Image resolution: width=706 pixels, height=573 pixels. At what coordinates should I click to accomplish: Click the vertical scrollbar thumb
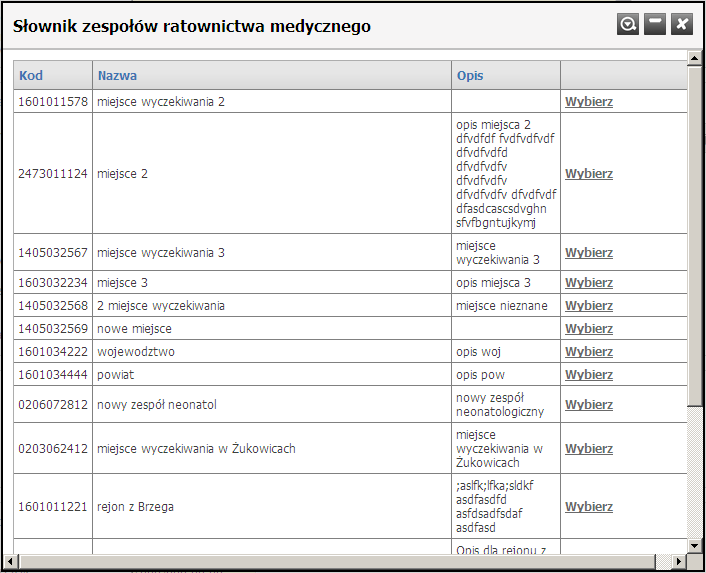tap(694, 235)
